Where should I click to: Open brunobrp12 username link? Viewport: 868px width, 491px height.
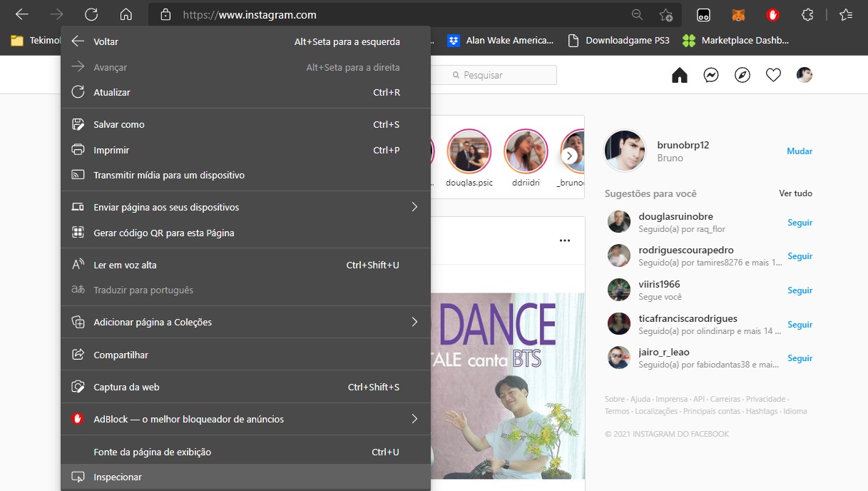683,145
